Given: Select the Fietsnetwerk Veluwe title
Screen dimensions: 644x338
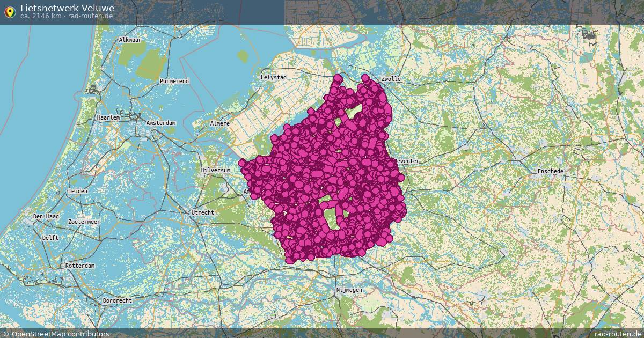Looking at the screenshot, I should [x=67, y=7].
